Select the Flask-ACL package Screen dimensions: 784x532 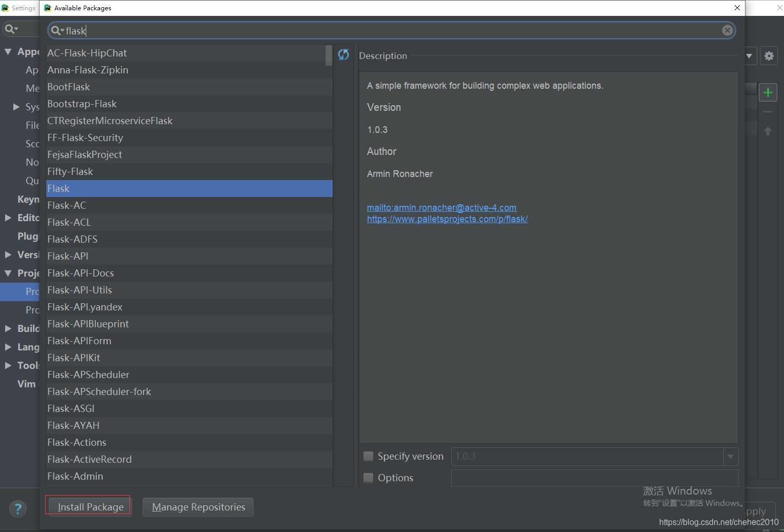pos(189,222)
